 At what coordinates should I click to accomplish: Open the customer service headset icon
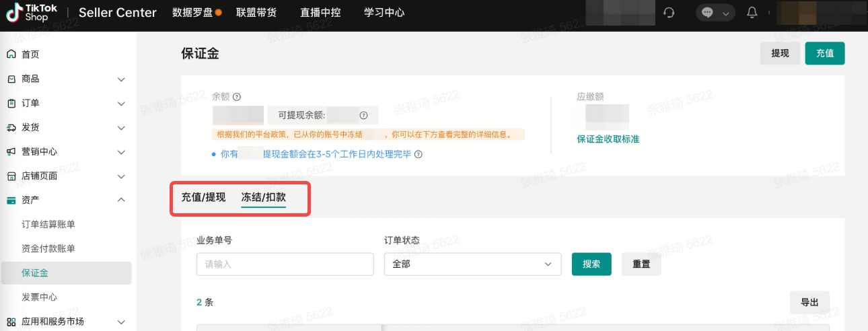tap(669, 13)
